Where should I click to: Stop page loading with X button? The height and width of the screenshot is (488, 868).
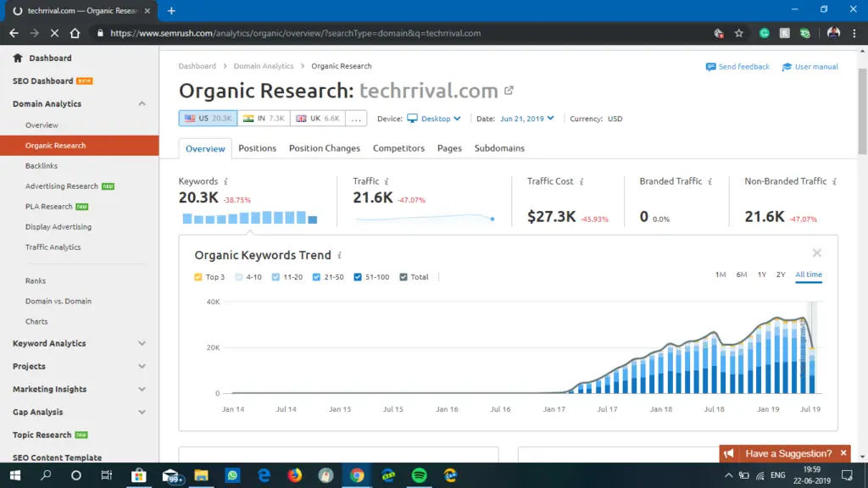pyautogui.click(x=54, y=33)
